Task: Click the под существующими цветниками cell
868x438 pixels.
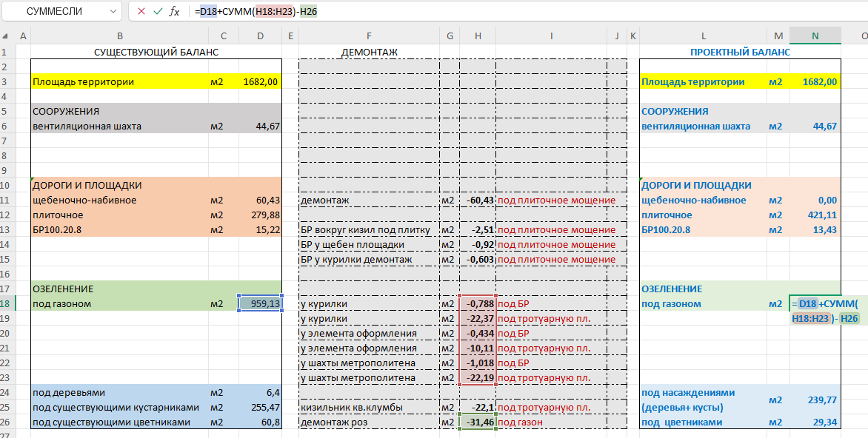Action: tap(119, 422)
